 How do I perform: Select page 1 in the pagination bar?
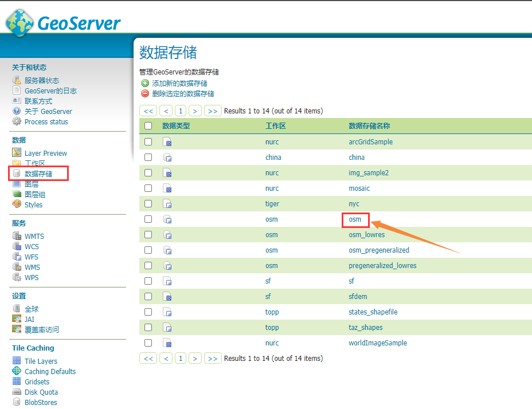click(180, 110)
